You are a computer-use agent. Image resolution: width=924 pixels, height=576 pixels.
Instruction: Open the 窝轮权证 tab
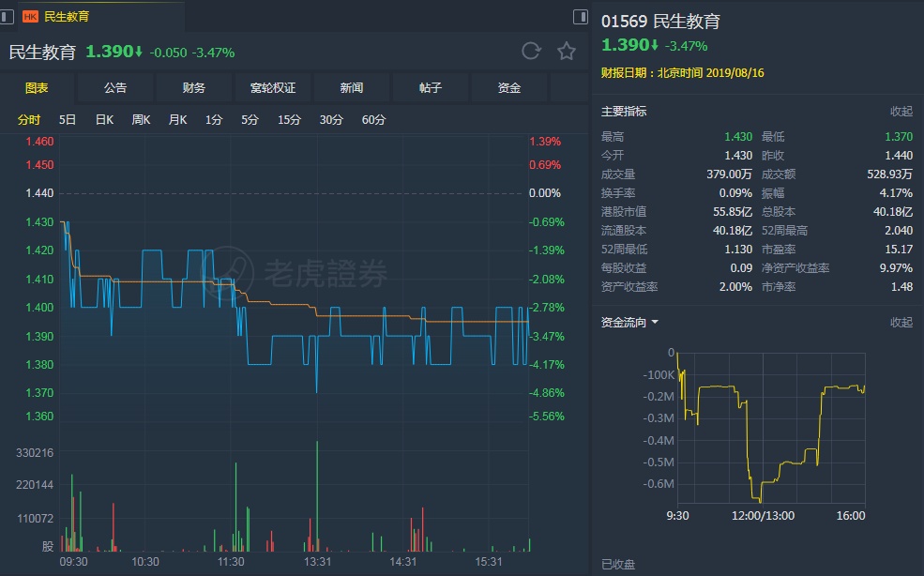273,88
